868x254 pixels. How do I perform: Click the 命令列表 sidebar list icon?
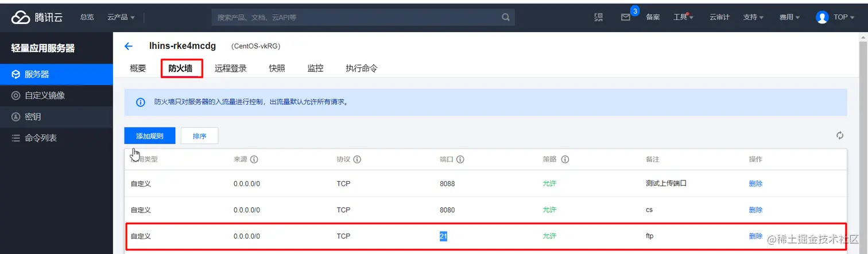tap(16, 138)
